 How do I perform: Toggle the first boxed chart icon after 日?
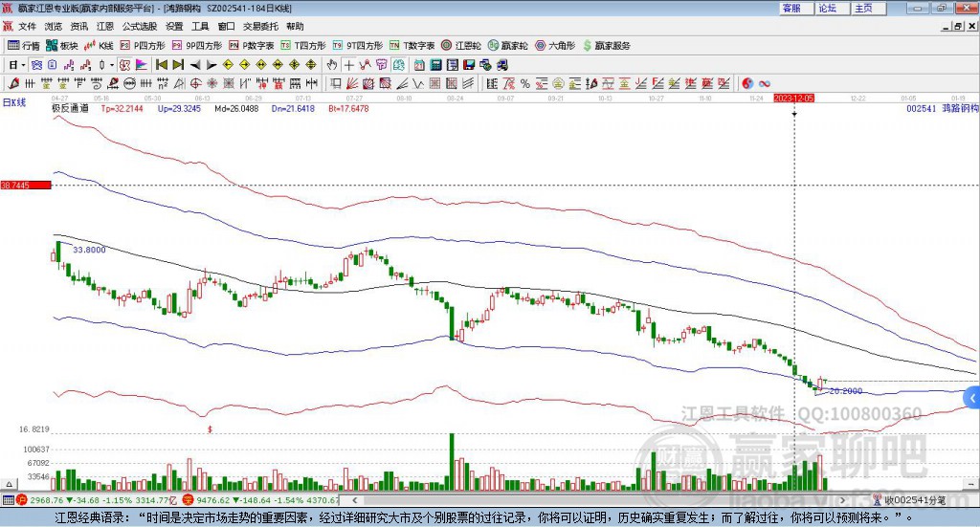(x=36, y=65)
